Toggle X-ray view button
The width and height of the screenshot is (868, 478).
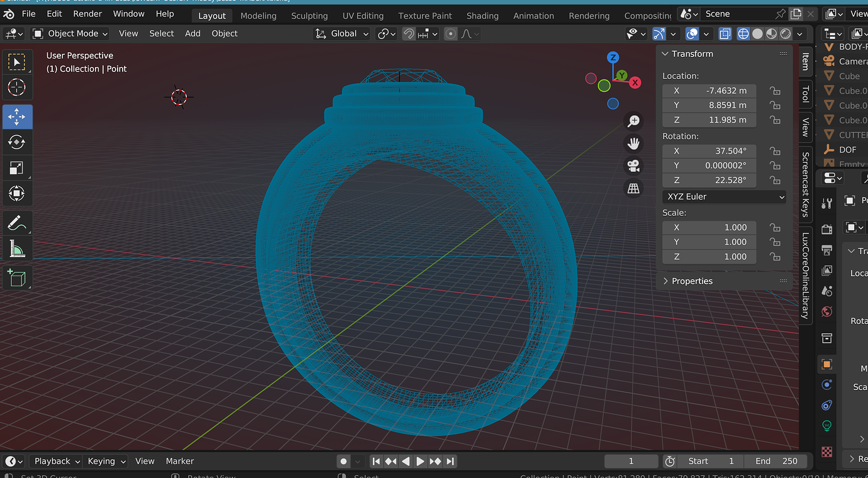point(725,34)
